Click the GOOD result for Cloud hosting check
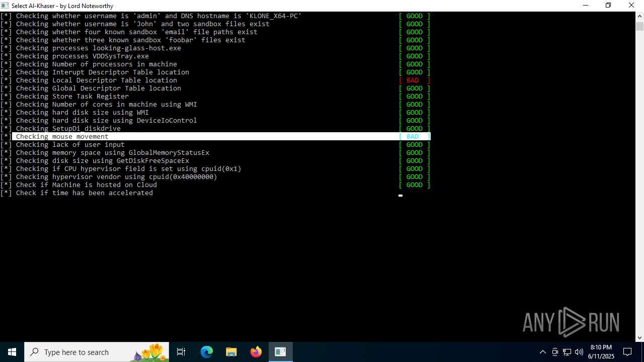This screenshot has height=362, width=644. click(x=415, y=185)
